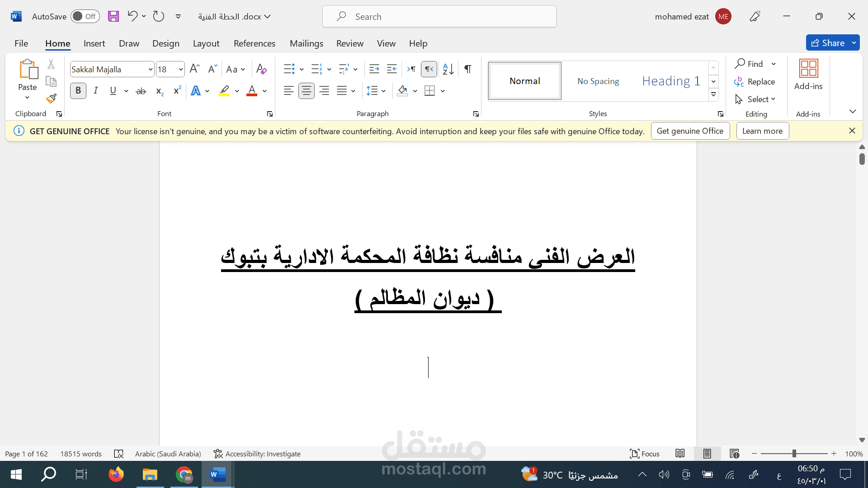Clear all formatting
Image resolution: width=868 pixels, height=488 pixels.
pos(261,69)
